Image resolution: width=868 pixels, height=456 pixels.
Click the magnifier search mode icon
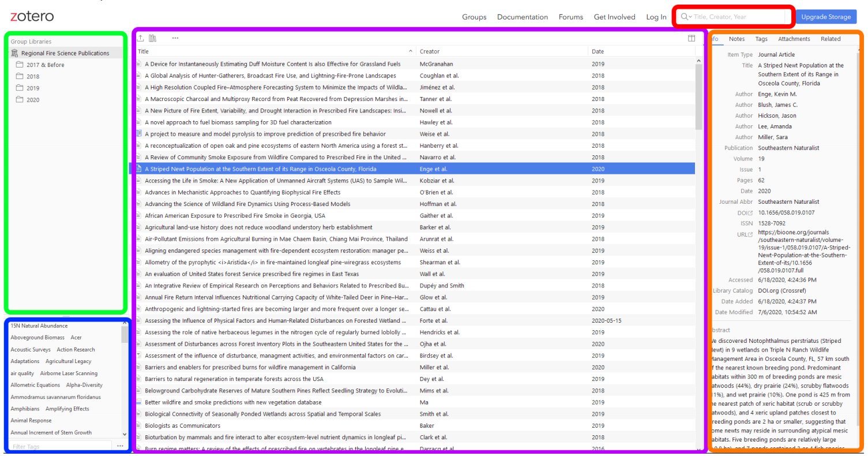[686, 17]
